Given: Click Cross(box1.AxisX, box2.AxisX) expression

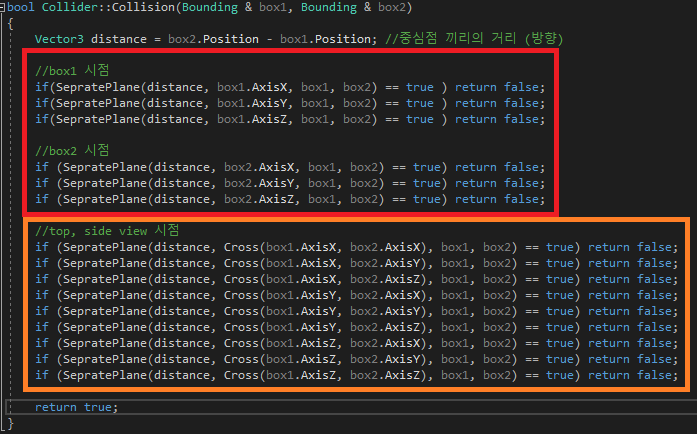Looking at the screenshot, I should (x=325, y=247).
